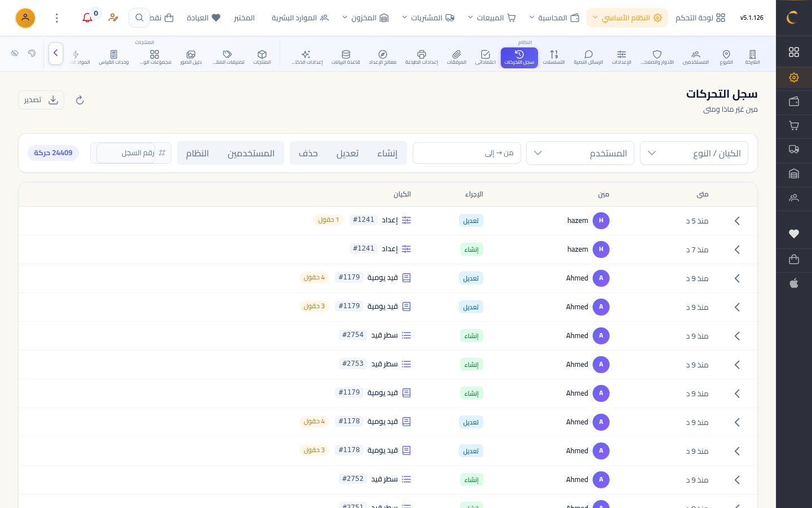
Task: Toggle the تعديل (Edit) action filter
Action: (347, 153)
